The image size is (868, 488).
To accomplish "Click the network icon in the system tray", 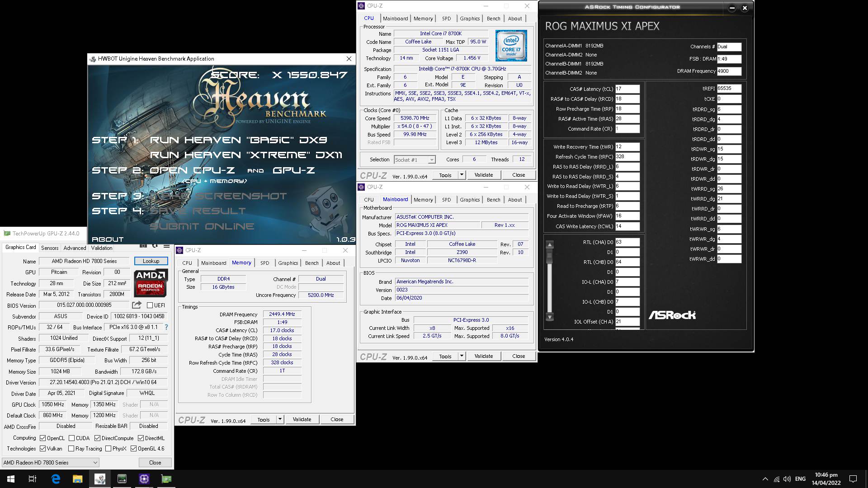I will click(x=776, y=479).
